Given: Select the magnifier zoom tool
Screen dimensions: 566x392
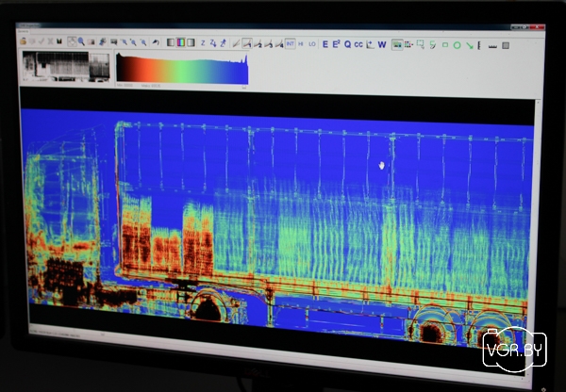Looking at the screenshot, I should pos(82,41).
